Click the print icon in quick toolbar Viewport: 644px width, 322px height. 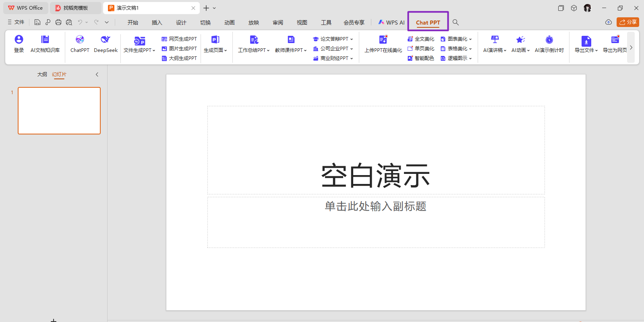click(58, 23)
